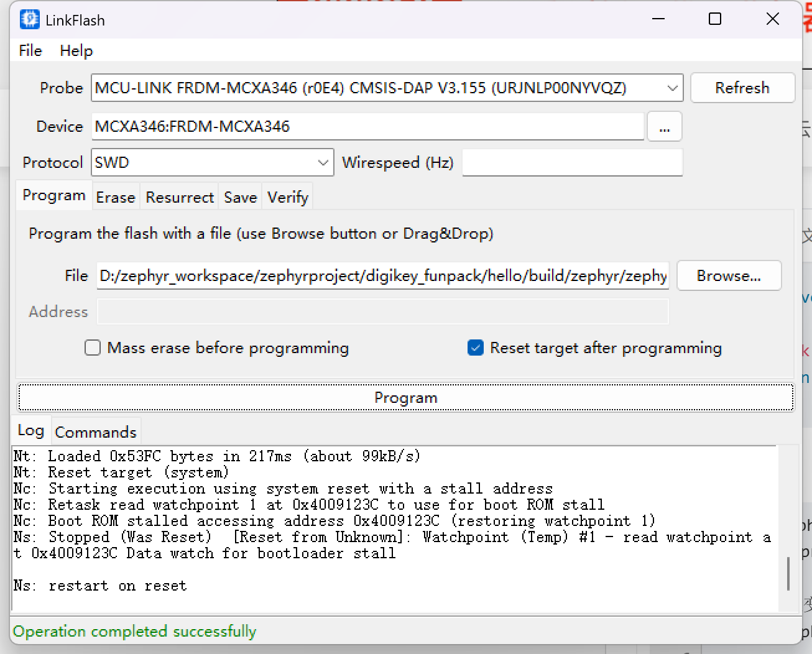The image size is (812, 654).
Task: Maximize the LinkFlash window
Action: [715, 19]
